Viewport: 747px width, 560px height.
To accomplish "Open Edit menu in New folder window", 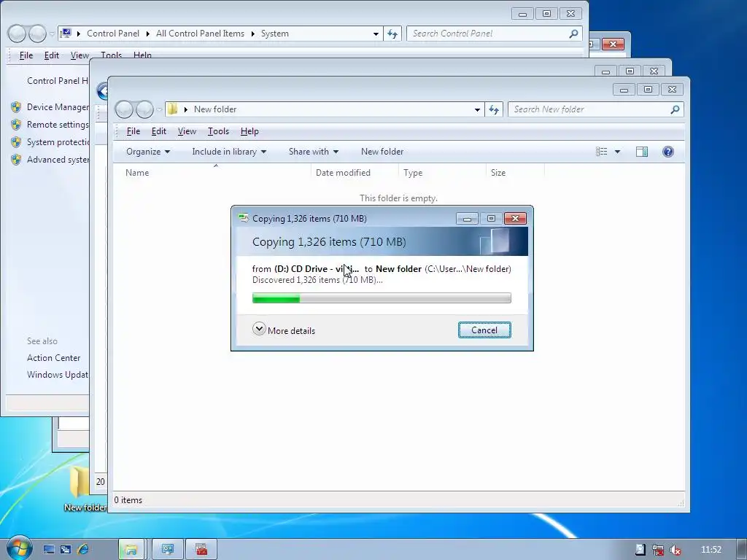I will click(x=158, y=131).
